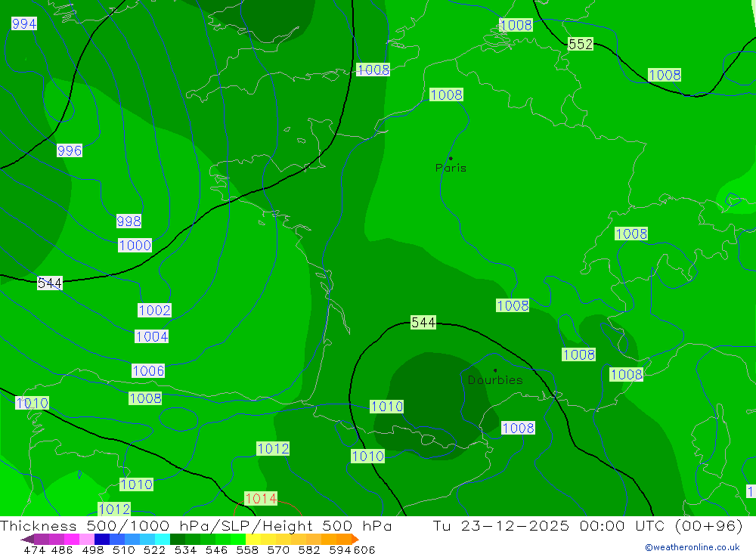Click the map title 'Thickness 500/1000 hPa/SLP/Height 500 hPa'
Screen dimensions: 756x554
tap(196, 526)
